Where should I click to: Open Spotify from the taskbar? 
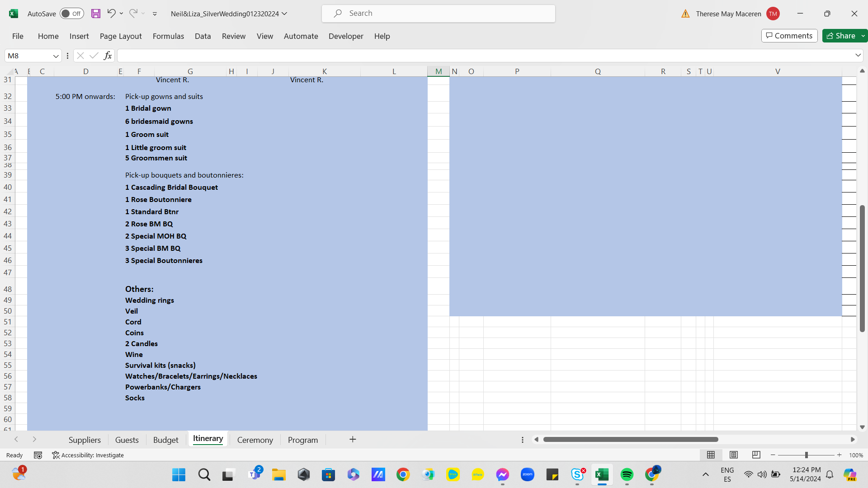627,474
